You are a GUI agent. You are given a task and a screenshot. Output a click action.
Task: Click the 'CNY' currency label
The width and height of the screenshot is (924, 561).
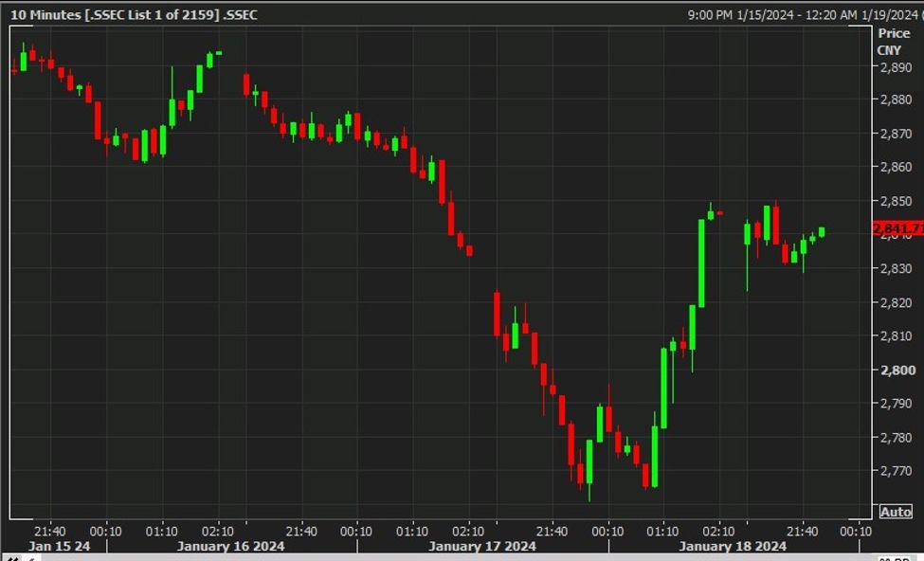pos(889,50)
